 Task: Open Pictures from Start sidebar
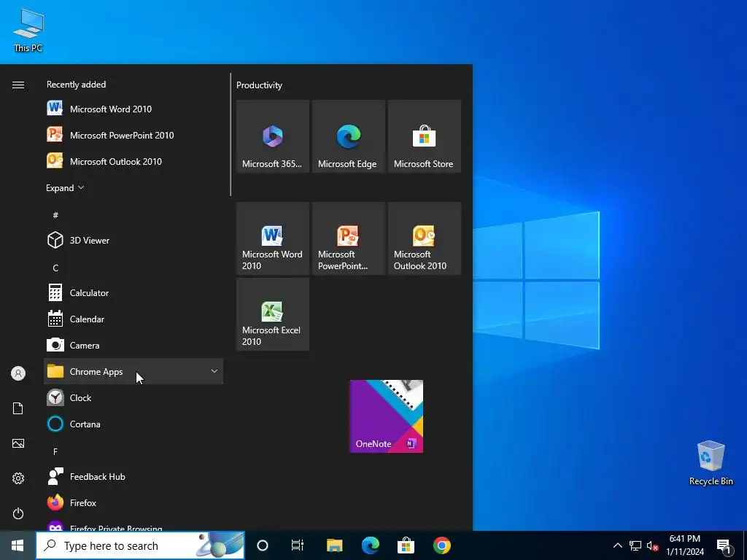coord(18,443)
